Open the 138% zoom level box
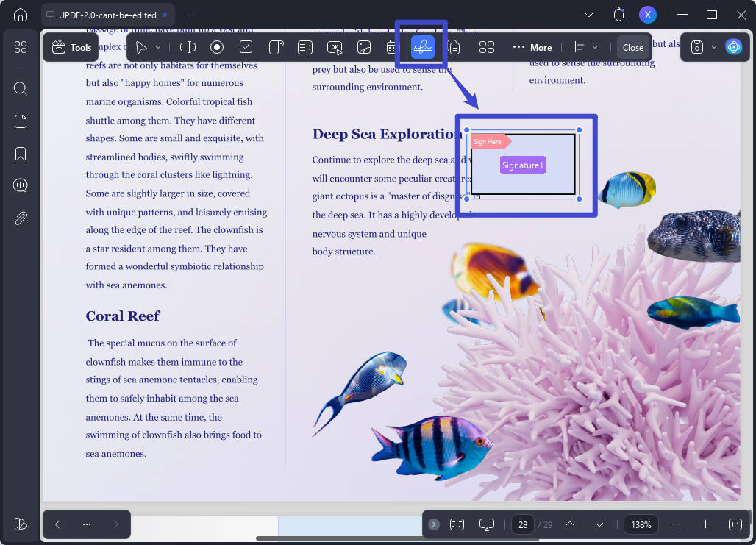756x545 pixels. (x=641, y=524)
